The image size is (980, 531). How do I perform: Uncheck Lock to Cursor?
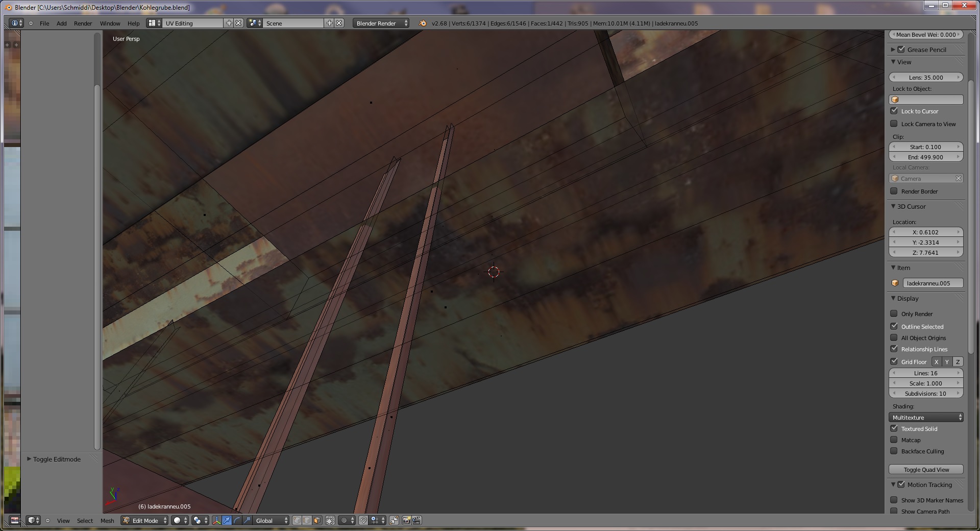tap(894, 111)
